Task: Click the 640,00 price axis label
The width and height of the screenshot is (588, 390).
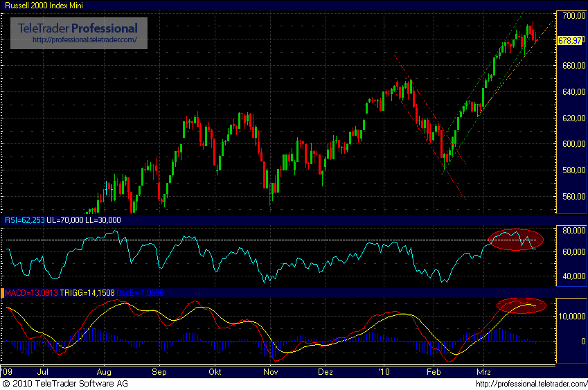Action: 573,92
